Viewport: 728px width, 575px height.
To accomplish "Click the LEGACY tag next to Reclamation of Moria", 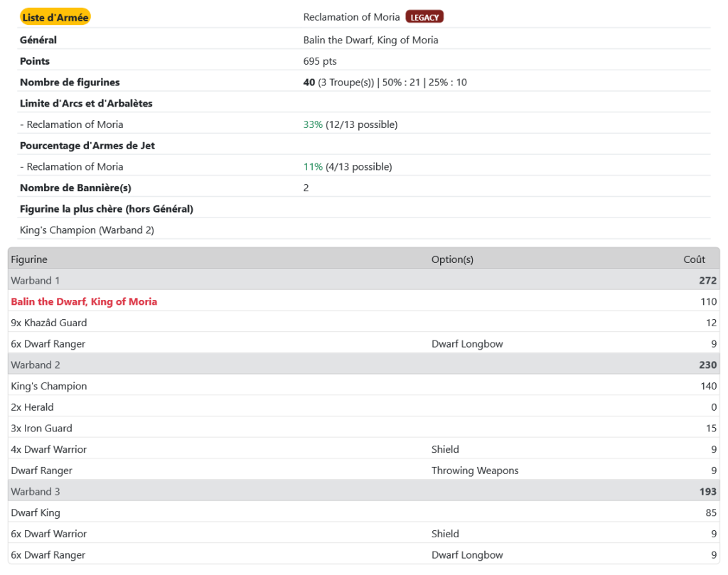I will click(x=424, y=17).
